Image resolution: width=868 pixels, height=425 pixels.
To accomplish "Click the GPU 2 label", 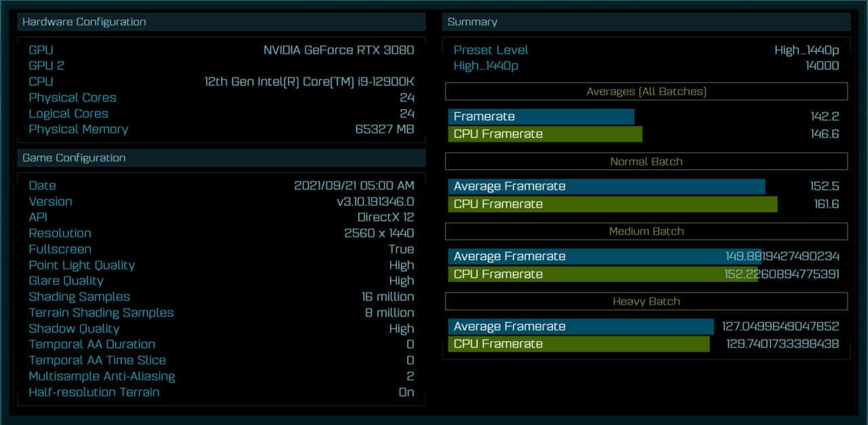I will point(47,66).
